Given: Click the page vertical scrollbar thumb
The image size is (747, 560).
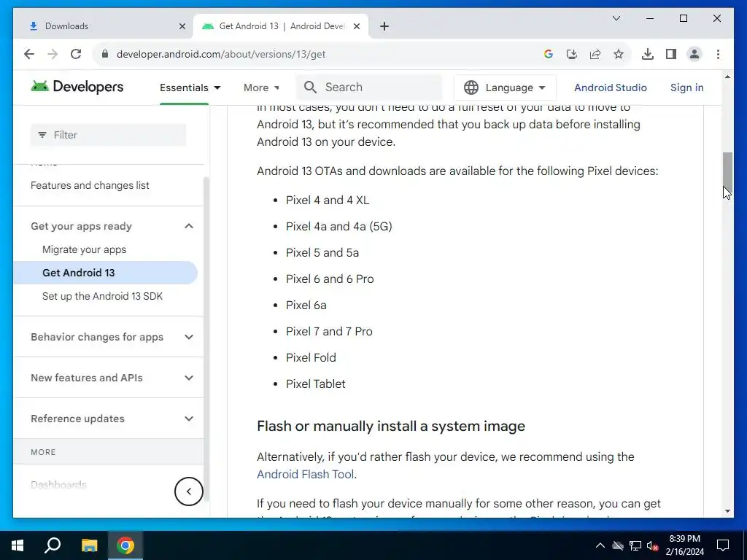Looking at the screenshot, I should tap(727, 171).
